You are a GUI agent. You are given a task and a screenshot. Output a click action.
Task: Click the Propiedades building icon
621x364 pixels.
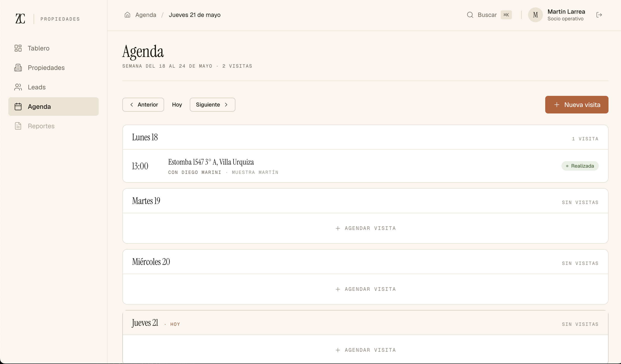(x=18, y=67)
